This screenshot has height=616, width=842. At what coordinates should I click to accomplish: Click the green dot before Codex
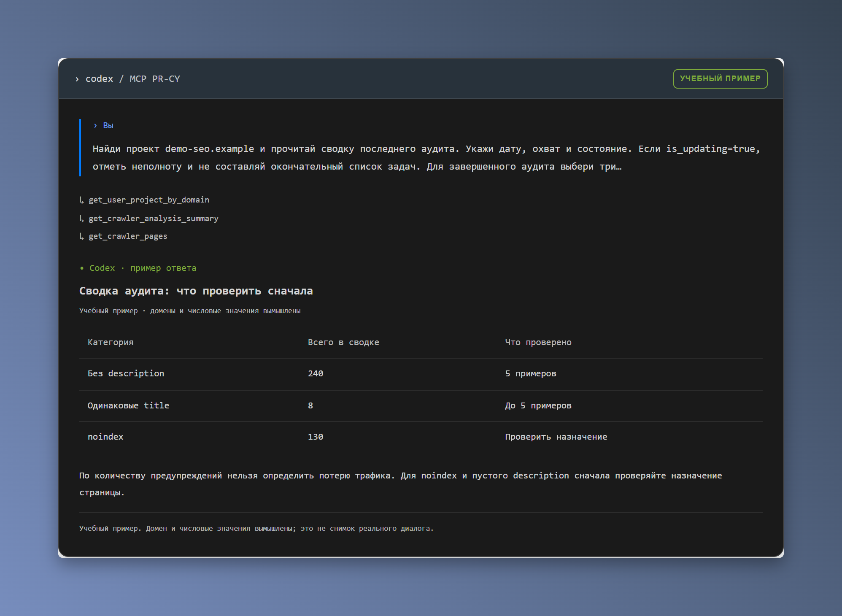(82, 268)
